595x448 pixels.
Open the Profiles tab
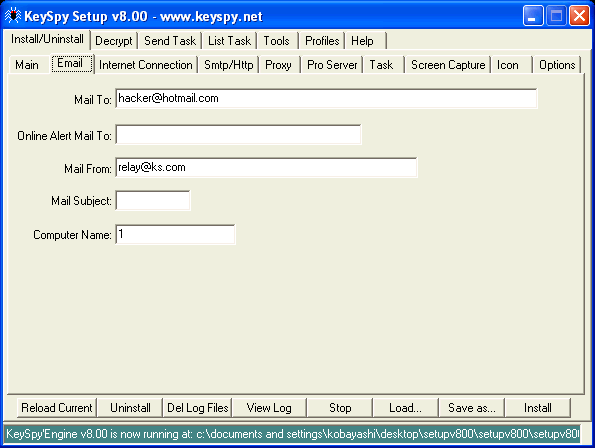point(322,41)
